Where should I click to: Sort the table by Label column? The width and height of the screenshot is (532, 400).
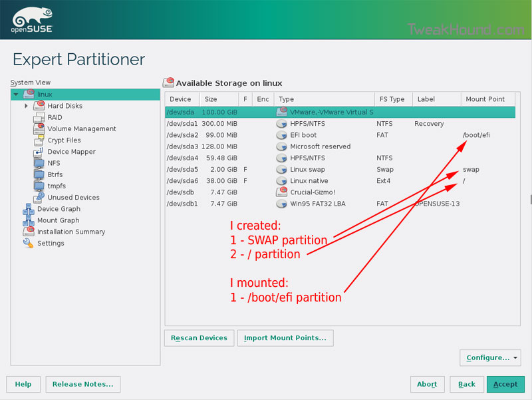[437, 99]
